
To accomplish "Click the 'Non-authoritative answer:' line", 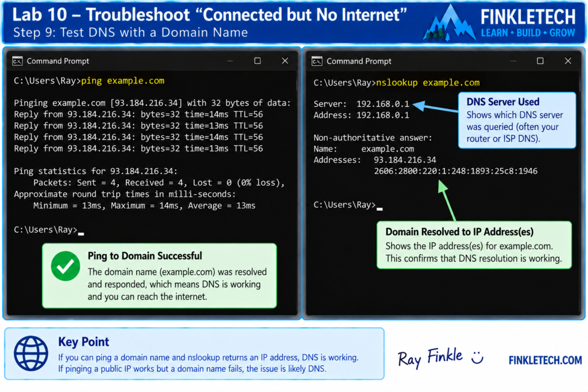I will click(x=373, y=138).
